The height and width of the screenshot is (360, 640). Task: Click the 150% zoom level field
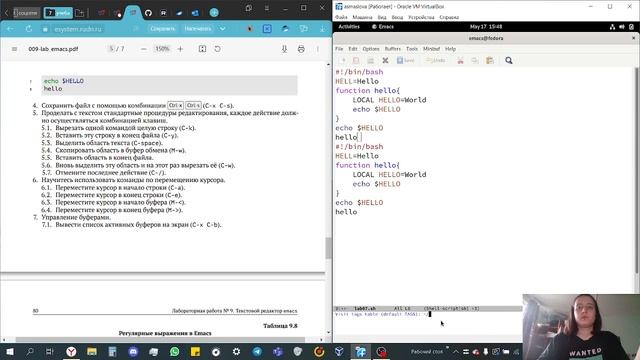tap(162, 49)
